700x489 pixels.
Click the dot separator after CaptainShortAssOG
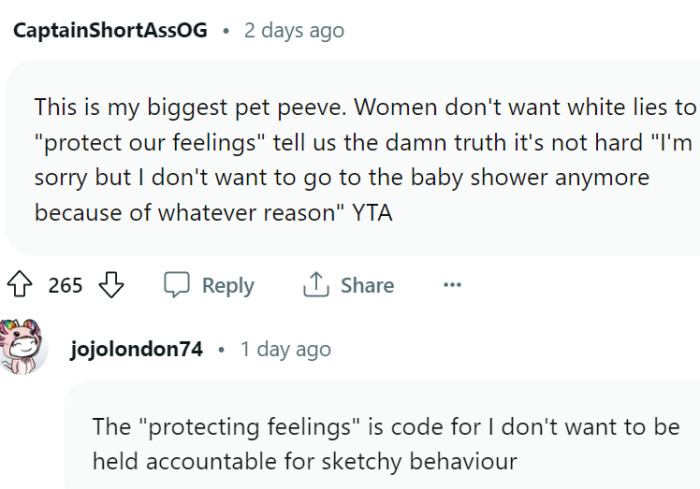pos(227,30)
